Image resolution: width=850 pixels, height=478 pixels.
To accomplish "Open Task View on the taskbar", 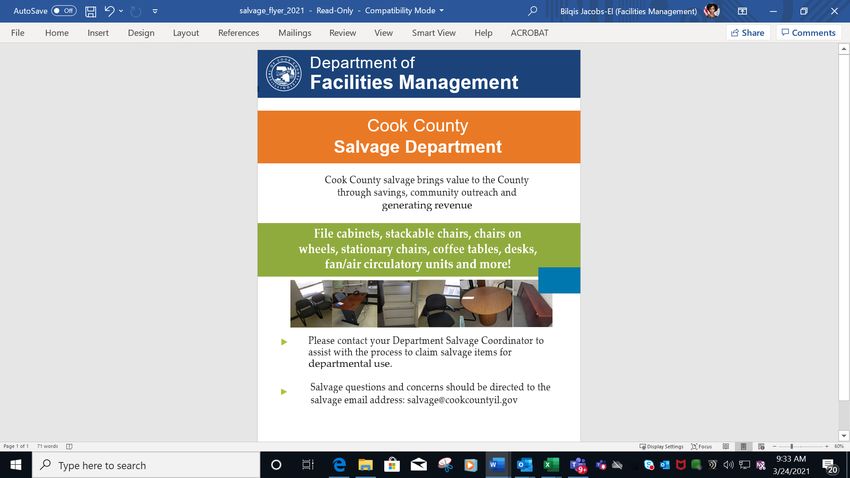I will (307, 465).
